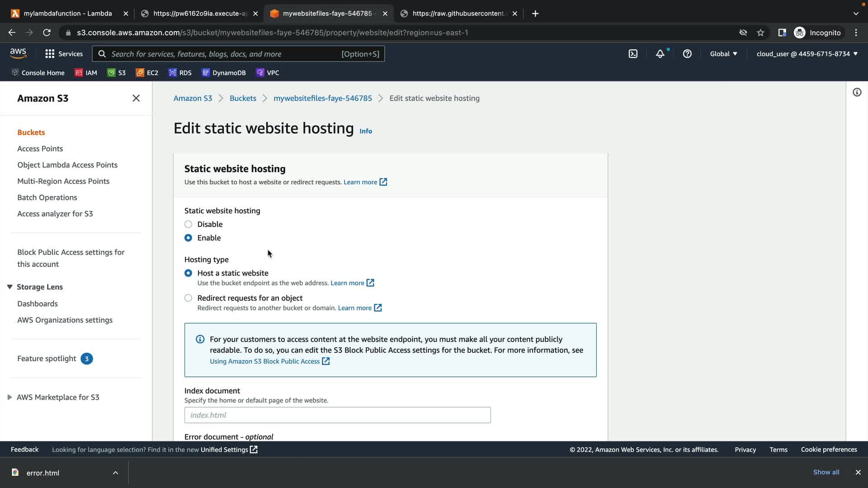Open the Services grid menu
868x488 pixels.
click(x=64, y=54)
